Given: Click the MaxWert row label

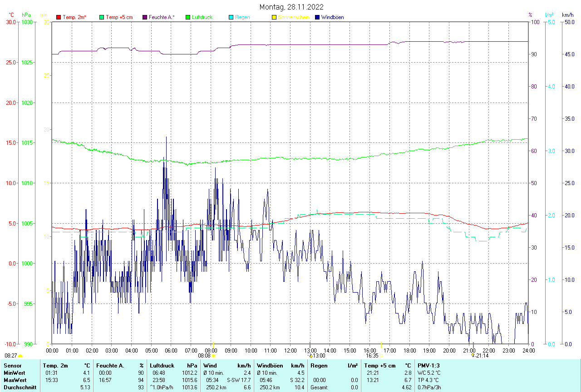Looking at the screenshot, I should coord(15,380).
